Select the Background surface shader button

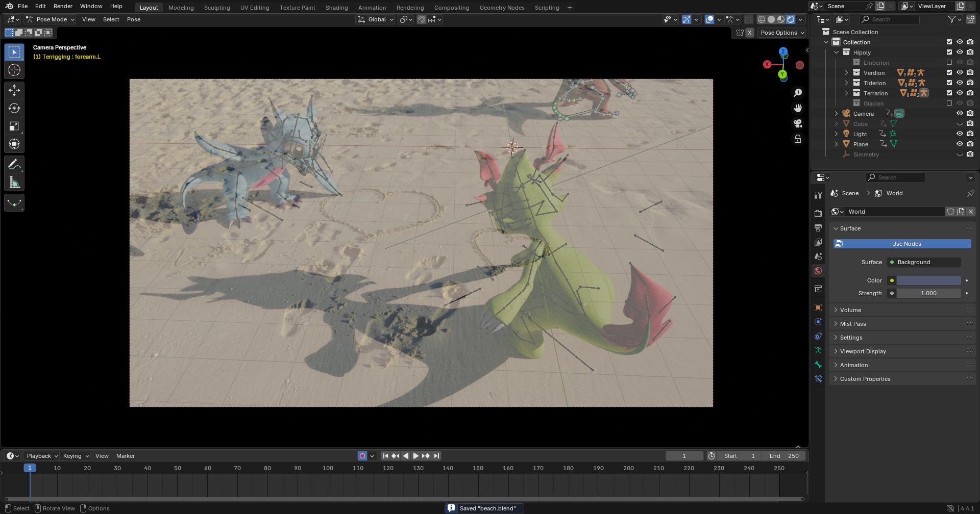[924, 262]
